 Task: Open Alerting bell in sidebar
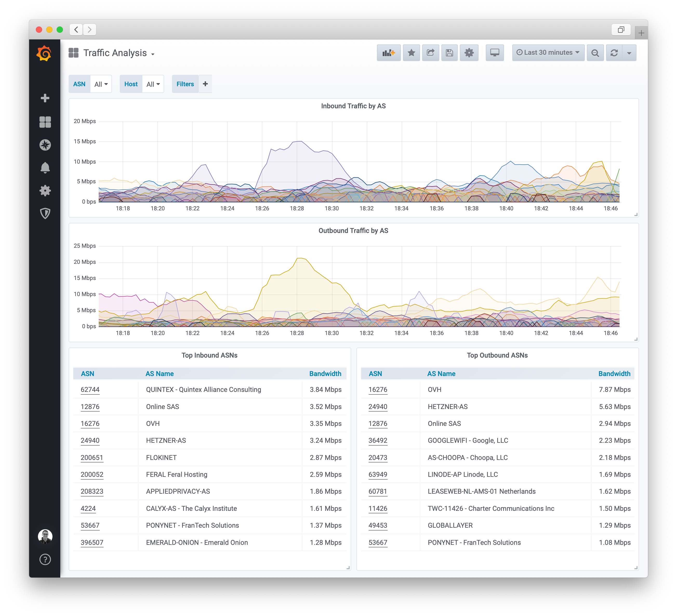pos(45,168)
